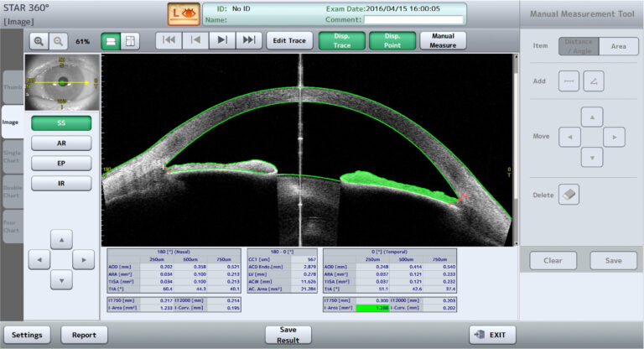
Task: Jump to the first frame
Action: [x=169, y=39]
